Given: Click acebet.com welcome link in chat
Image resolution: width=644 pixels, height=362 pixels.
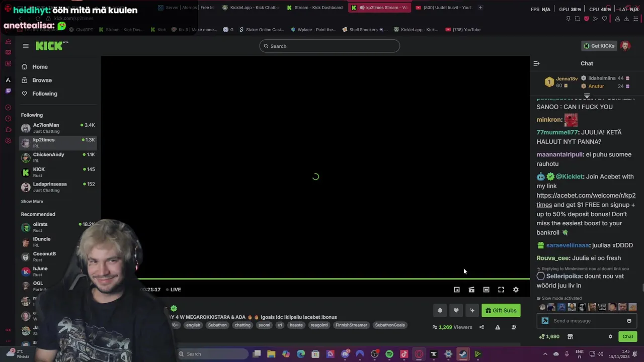Looking at the screenshot, I should [x=586, y=200].
